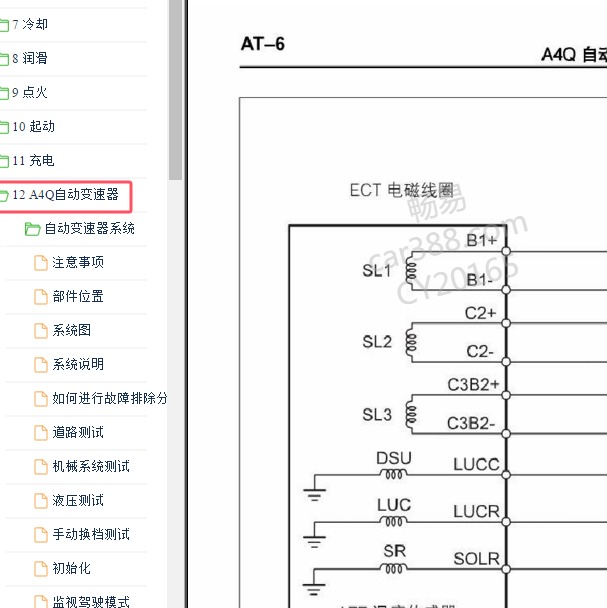Click folder icon beside 8 润滑
This screenshot has width=607, height=608.
[4, 59]
